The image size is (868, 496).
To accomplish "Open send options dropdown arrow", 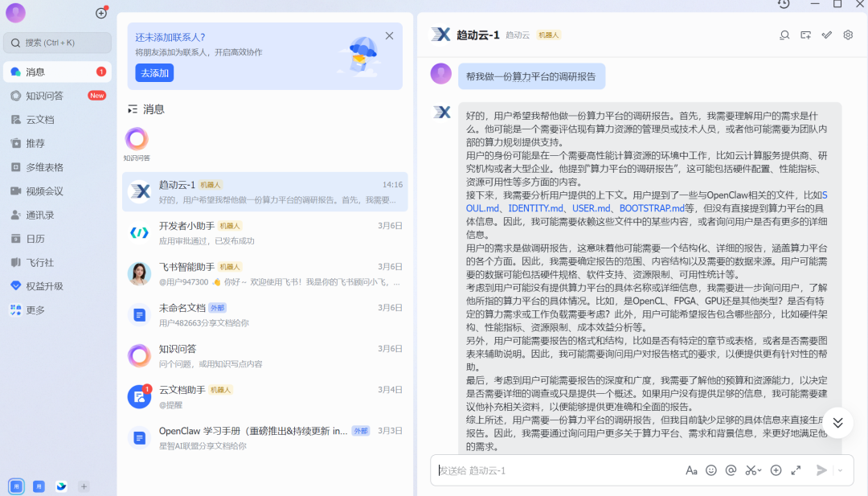I will pos(841,470).
